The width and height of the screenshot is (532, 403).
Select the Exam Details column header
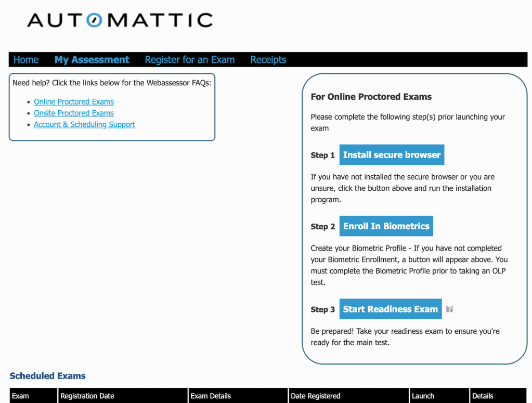pyautogui.click(x=211, y=396)
